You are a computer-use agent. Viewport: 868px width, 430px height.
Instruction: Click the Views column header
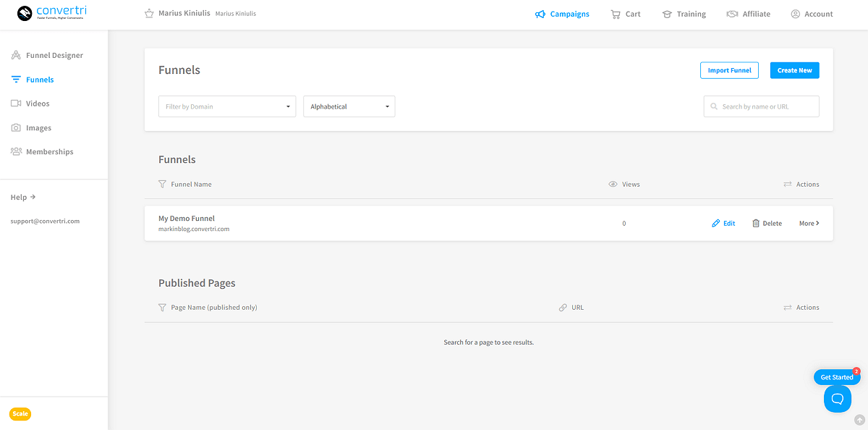631,184
